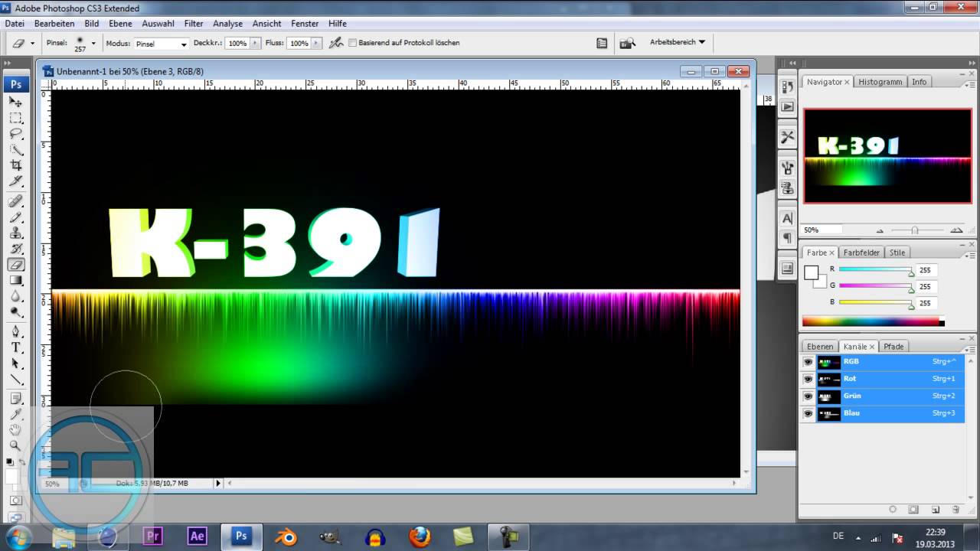The width and height of the screenshot is (980, 551).
Task: Toggle Quick Mask mode in toolbox
Action: (16, 500)
